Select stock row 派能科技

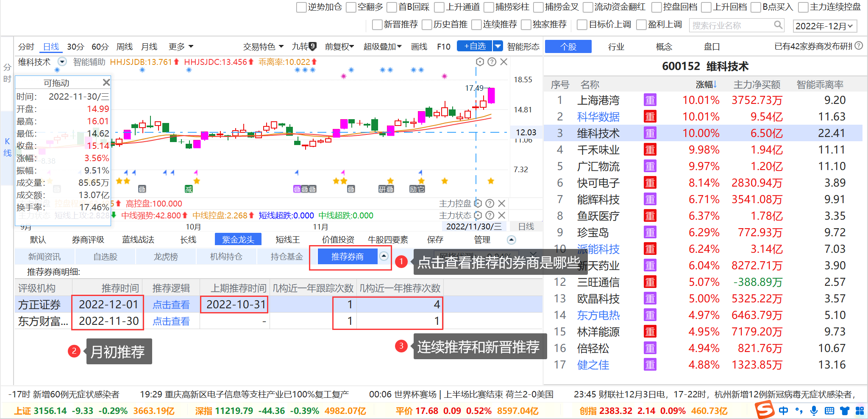pos(703,249)
